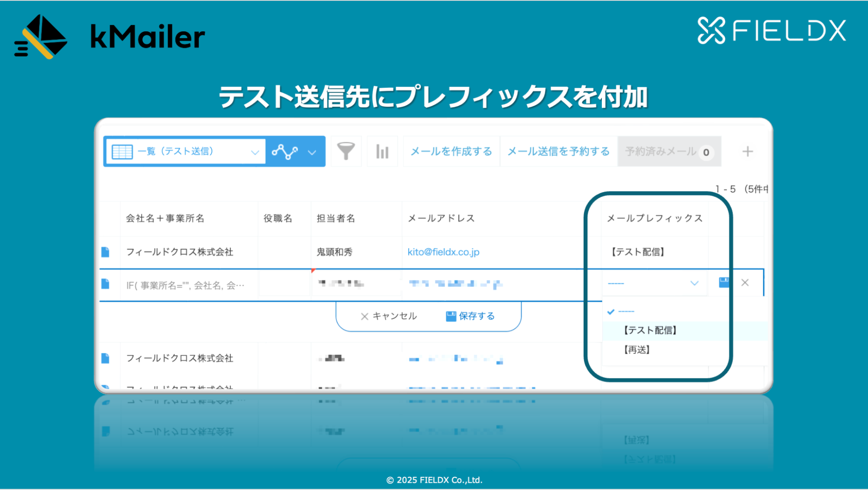This screenshot has height=490, width=868.
Task: Click メールアドレス column header
Action: [441, 219]
